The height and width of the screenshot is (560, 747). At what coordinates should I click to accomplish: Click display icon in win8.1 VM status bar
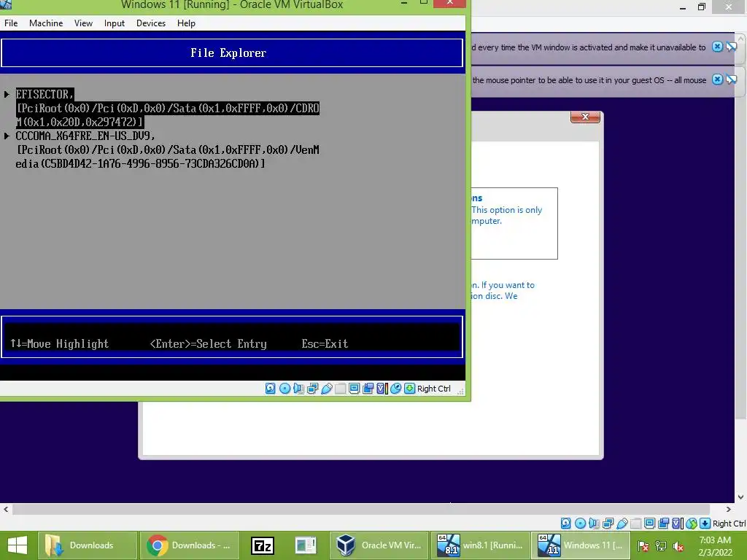point(649,524)
